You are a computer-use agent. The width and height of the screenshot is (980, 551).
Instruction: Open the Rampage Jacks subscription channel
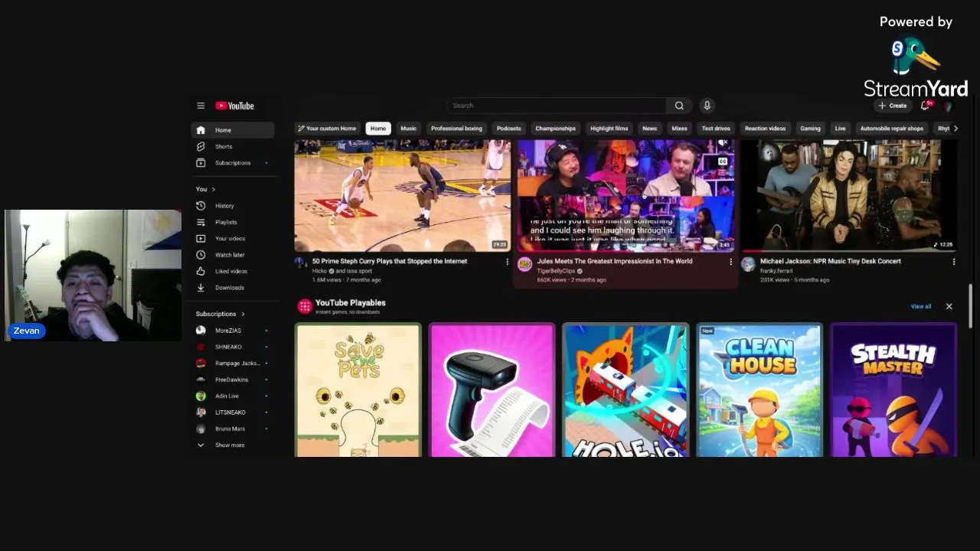pos(233,363)
